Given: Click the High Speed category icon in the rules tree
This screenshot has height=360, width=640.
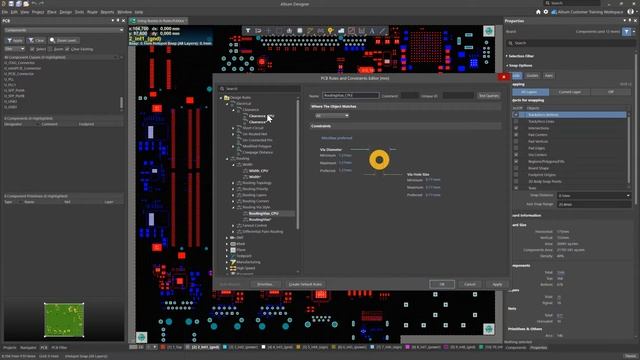Looking at the screenshot, I should pyautogui.click(x=233, y=268).
